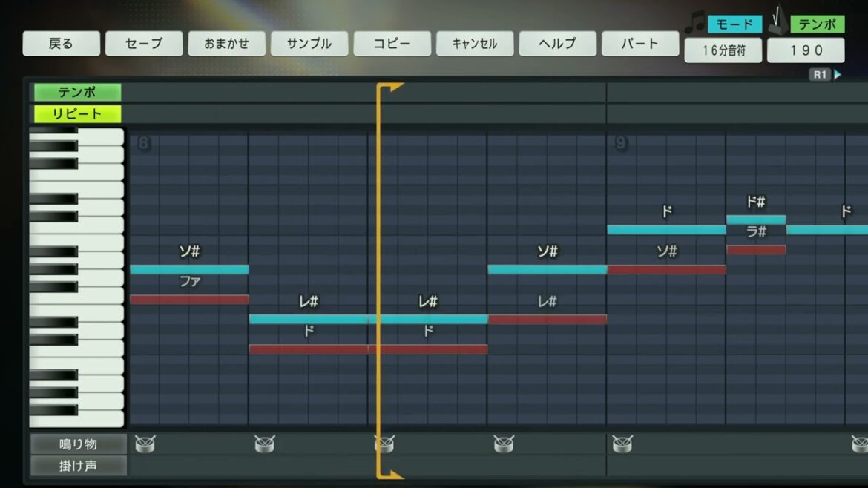Click the drum icon under measure 8
868x488 pixels.
click(146, 444)
